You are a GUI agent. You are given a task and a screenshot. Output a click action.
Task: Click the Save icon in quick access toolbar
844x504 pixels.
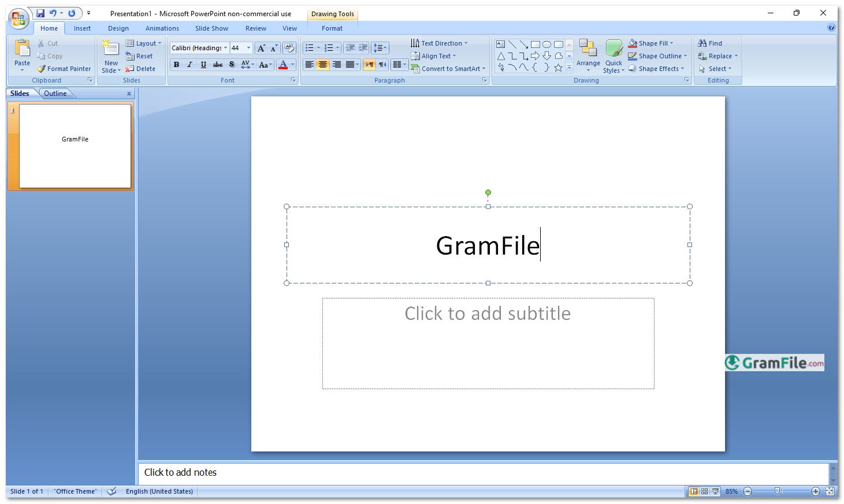click(40, 13)
